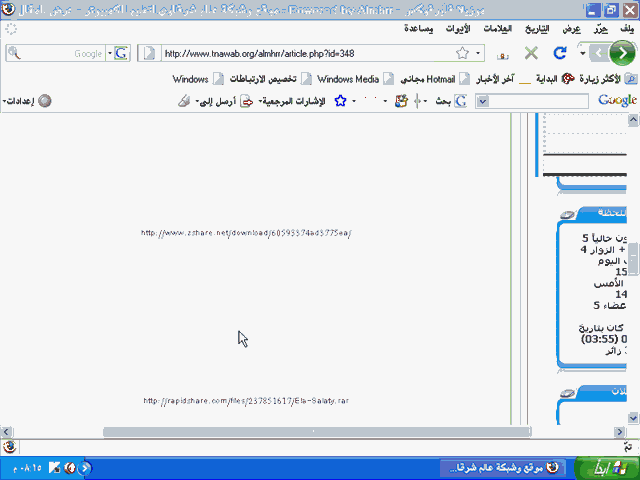
Task: Expand the Google toolbar search box dropdown
Action: [x=483, y=101]
